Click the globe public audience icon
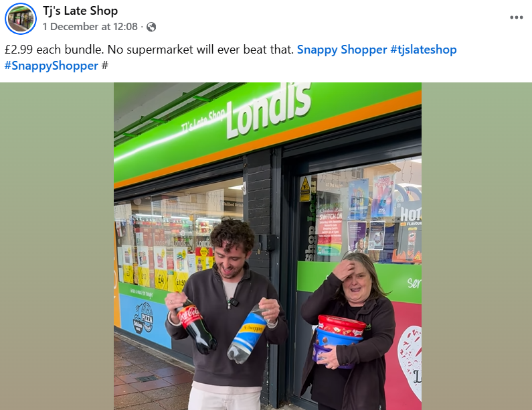Screen dimensions: 532x410 151,27
